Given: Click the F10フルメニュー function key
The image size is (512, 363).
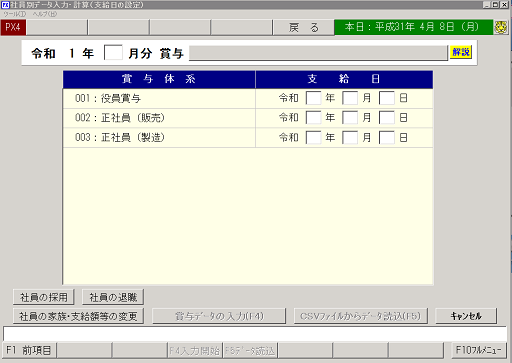Looking at the screenshot, I should pyautogui.click(x=479, y=350).
